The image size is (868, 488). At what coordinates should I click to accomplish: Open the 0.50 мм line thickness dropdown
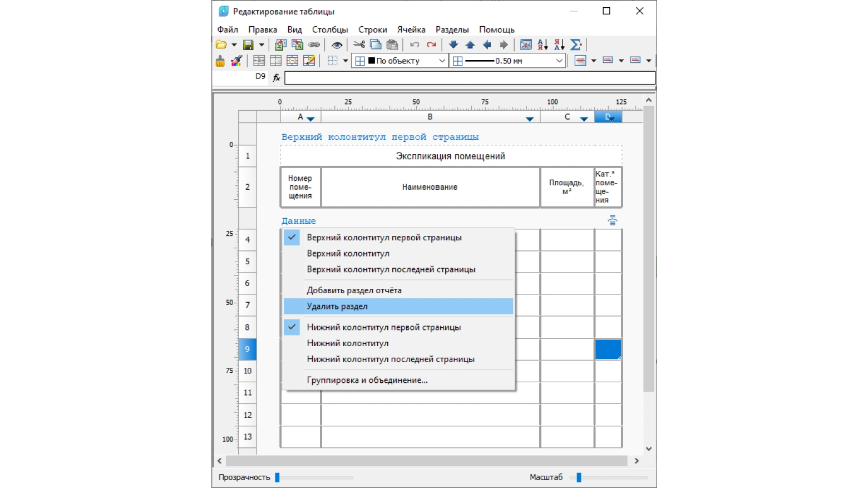(x=559, y=61)
